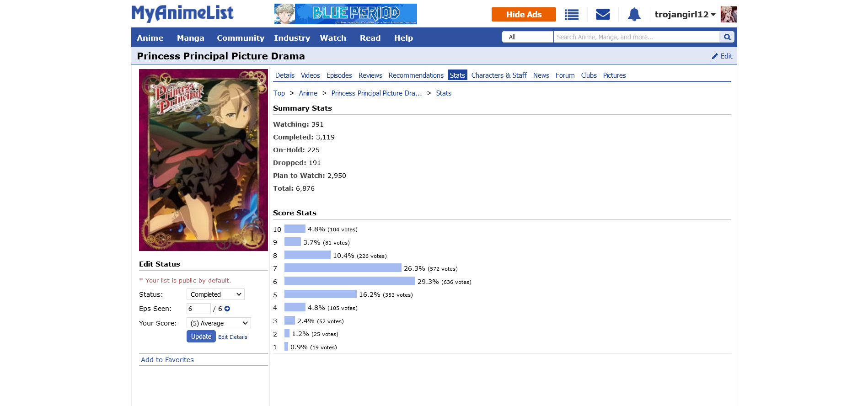Open the search category All dropdown
Screen dimensions: 868x406
[527, 37]
